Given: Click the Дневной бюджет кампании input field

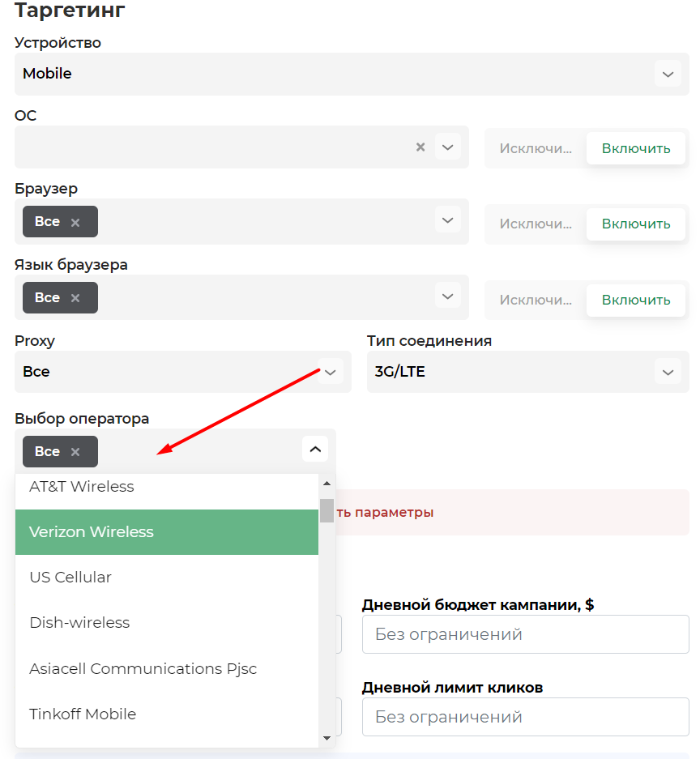Looking at the screenshot, I should [525, 634].
